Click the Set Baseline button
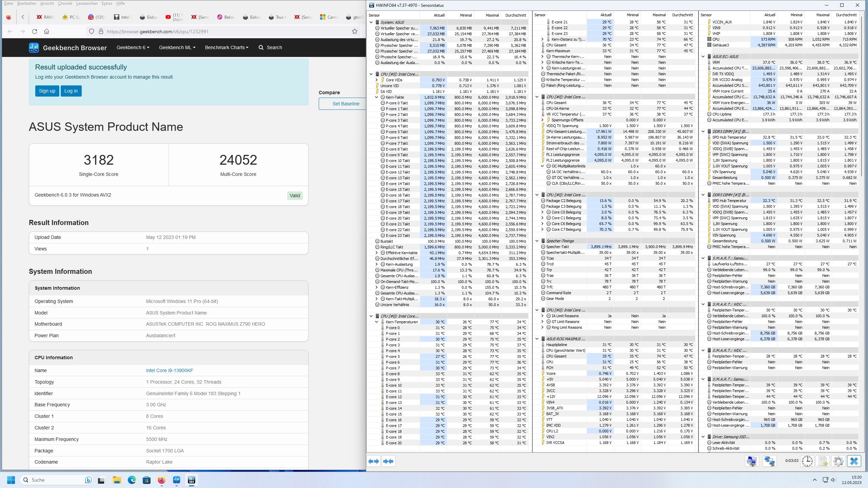868x488 pixels. tap(342, 104)
